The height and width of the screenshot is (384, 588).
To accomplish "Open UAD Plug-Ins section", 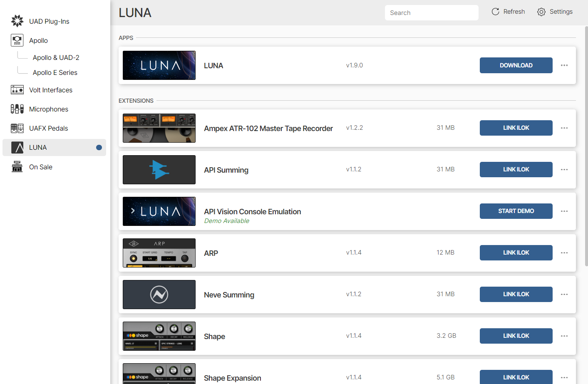I will [49, 21].
